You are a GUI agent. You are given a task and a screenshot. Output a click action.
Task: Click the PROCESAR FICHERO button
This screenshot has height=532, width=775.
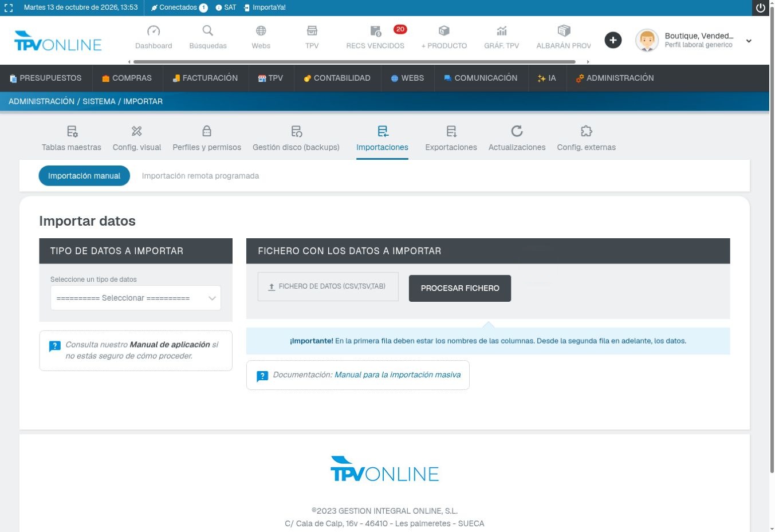(x=460, y=288)
